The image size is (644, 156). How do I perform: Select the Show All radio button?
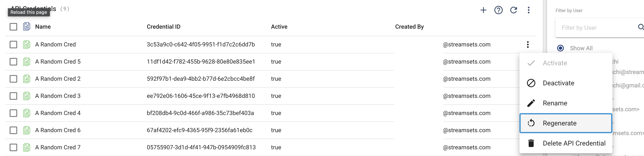[x=560, y=48]
